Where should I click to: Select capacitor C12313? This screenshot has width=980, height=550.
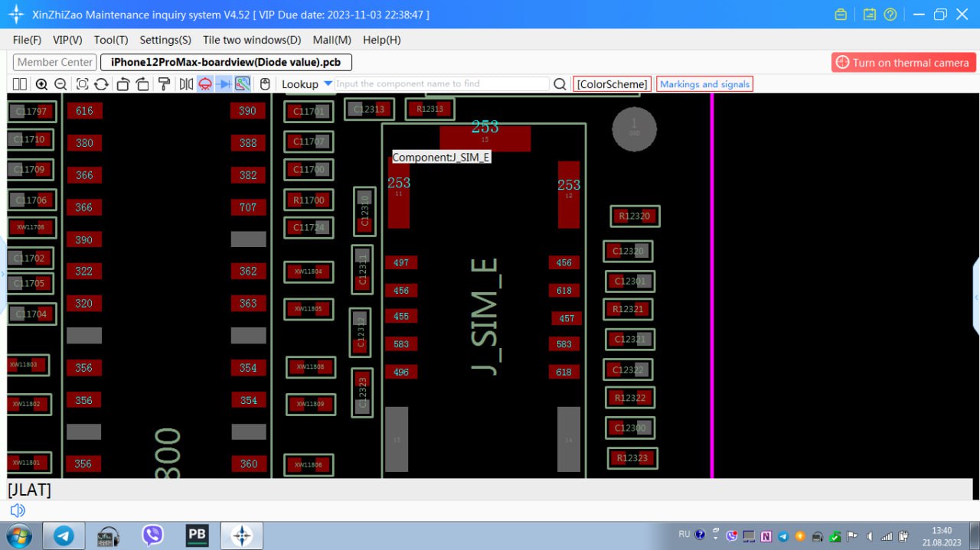click(369, 109)
